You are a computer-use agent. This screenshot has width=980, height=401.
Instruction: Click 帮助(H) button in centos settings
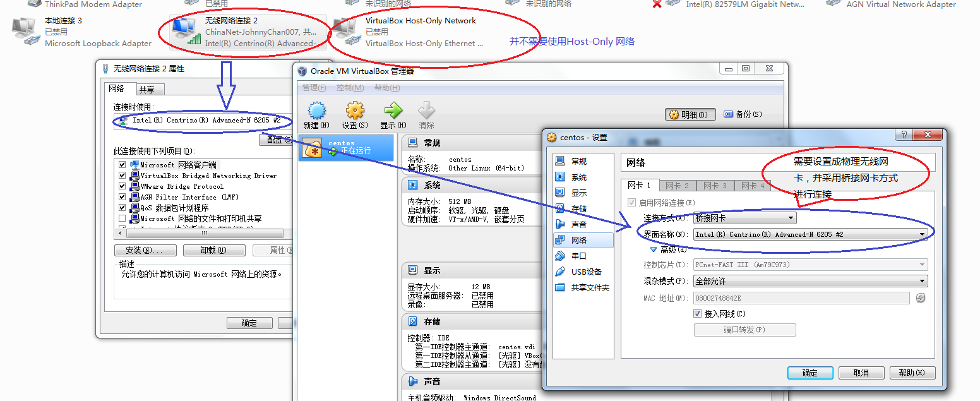point(912,373)
